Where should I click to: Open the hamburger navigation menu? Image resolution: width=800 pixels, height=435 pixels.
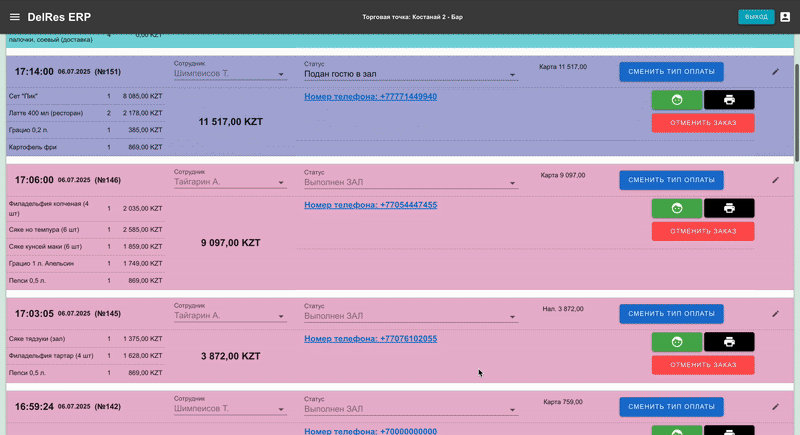[14, 17]
